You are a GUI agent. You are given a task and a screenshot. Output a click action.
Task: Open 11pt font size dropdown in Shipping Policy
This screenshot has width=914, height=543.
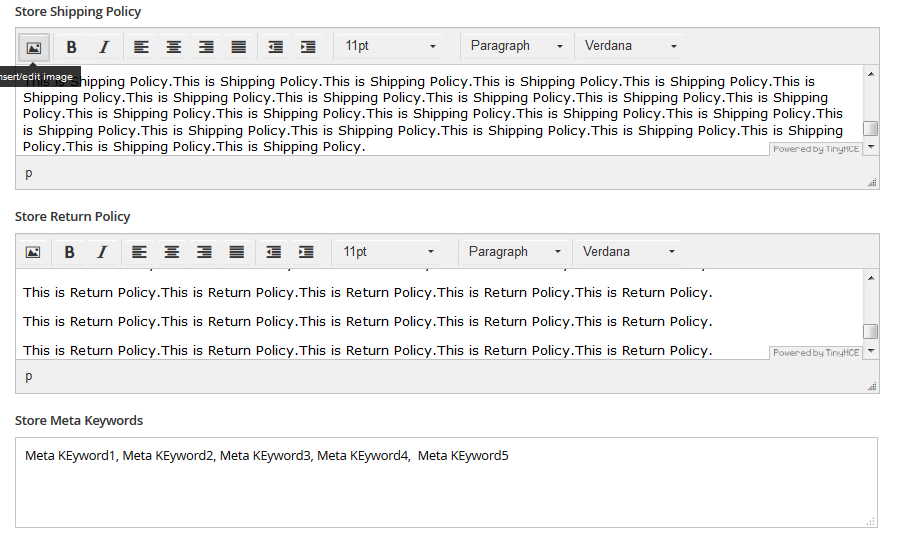click(x=389, y=46)
